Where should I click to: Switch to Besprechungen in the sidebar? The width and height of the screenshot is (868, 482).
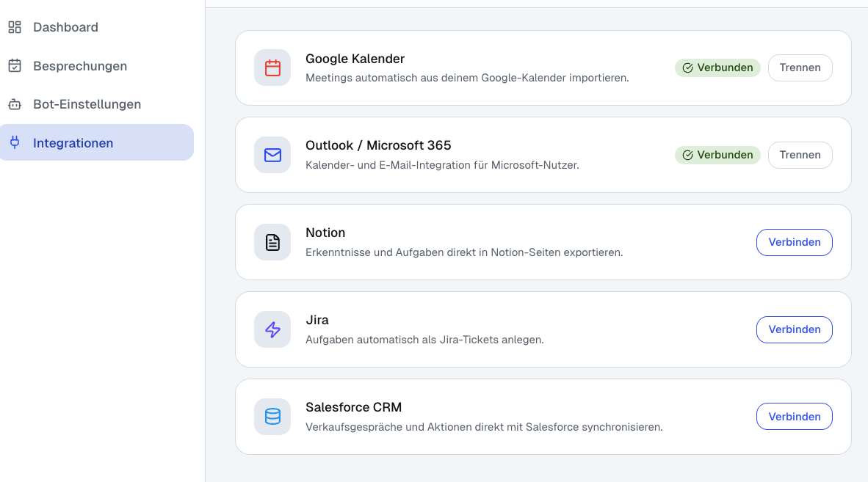[x=80, y=65]
